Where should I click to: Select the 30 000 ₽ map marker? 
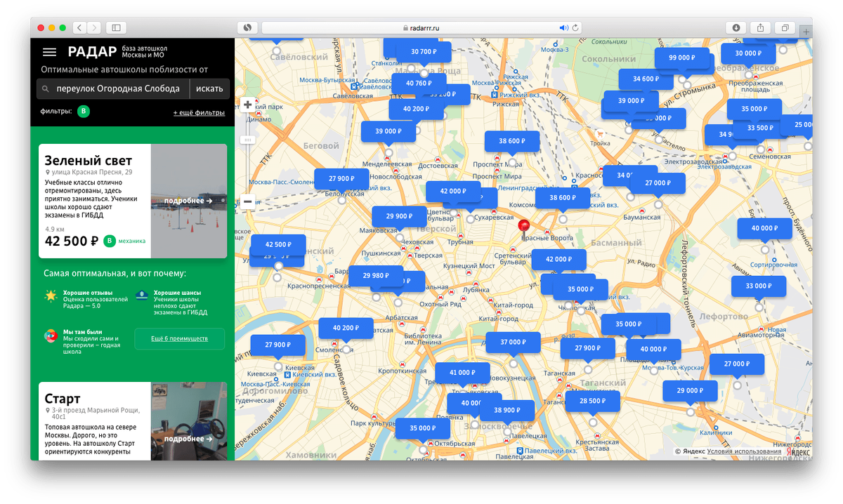(749, 53)
